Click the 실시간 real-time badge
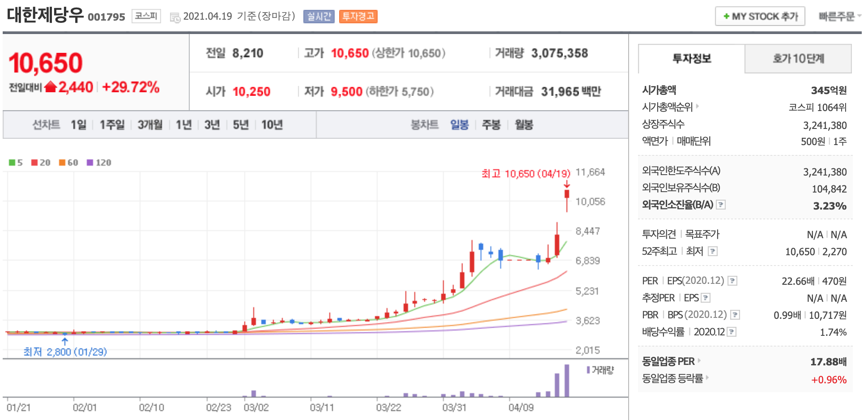Image resolution: width=868 pixels, height=420 pixels. coord(319,17)
